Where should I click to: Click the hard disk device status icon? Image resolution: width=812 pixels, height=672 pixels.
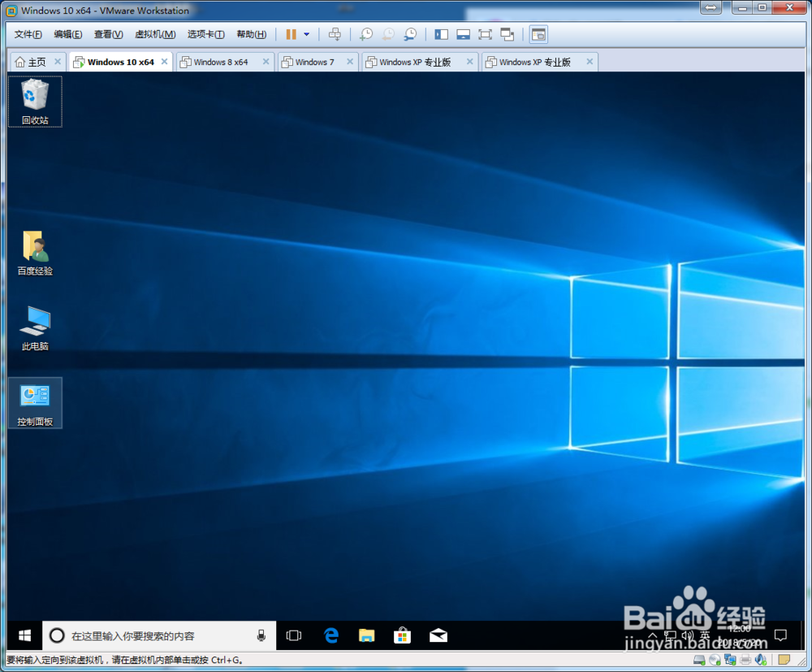coord(699,660)
